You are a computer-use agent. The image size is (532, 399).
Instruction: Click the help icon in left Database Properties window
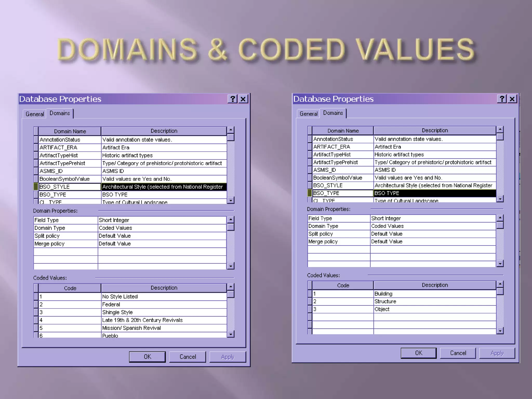(x=232, y=99)
